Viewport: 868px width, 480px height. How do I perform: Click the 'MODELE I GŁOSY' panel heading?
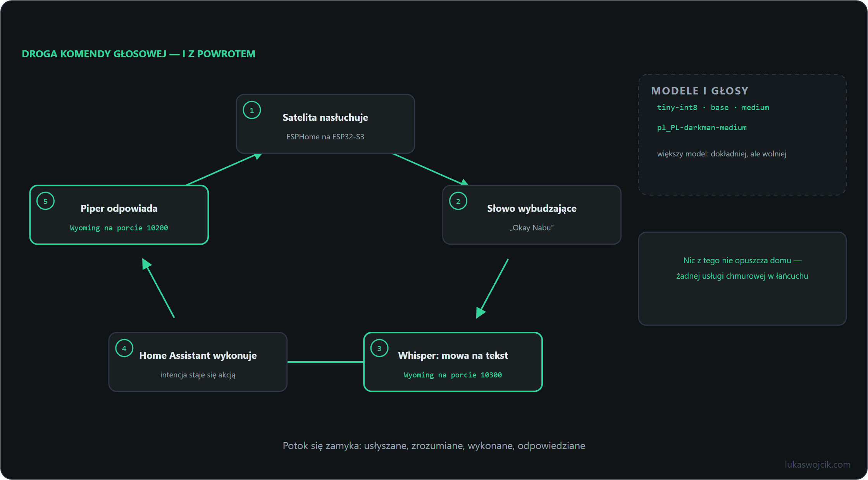[x=699, y=91]
